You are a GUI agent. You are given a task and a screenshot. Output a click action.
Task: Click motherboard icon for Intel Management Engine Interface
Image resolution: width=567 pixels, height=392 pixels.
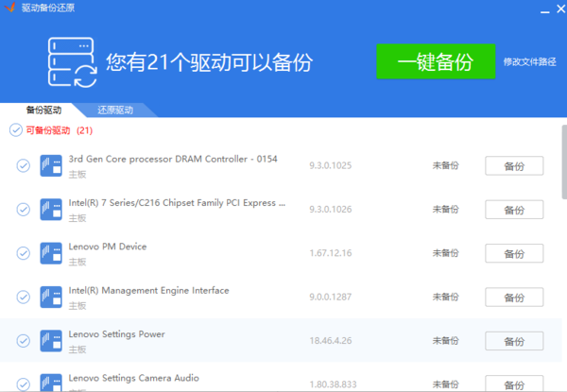51,297
